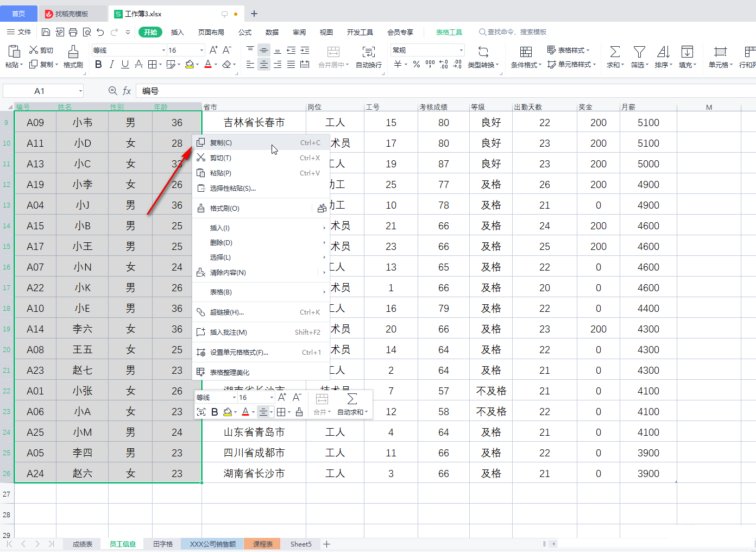Switch to the 数据 ribbon tab
The width and height of the screenshot is (756, 552).
pyautogui.click(x=272, y=32)
